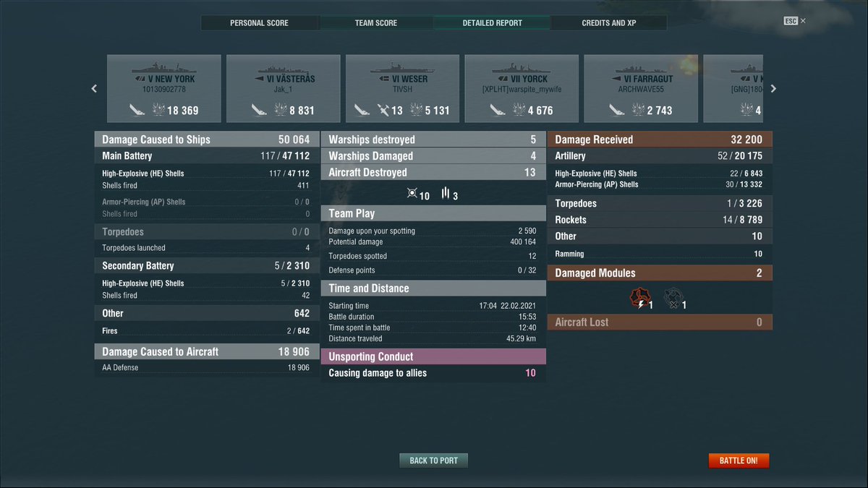Select the Detailed Report tab
This screenshot has width=868, height=488.
point(493,23)
